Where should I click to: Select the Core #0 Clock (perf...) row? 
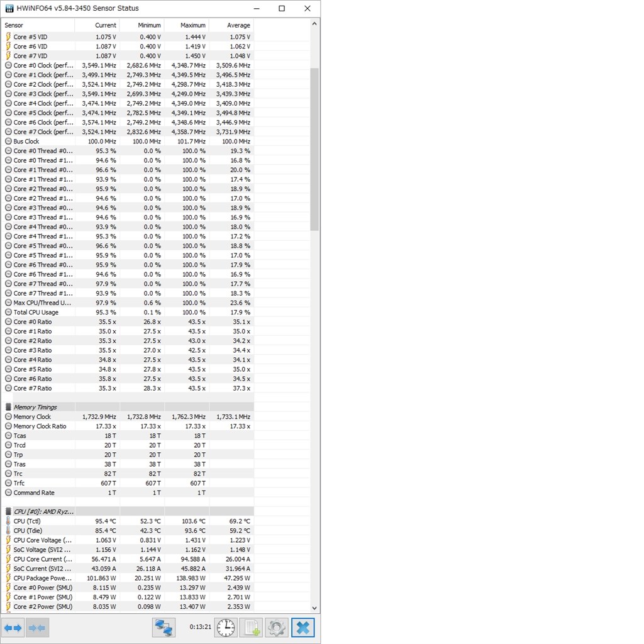tap(127, 65)
